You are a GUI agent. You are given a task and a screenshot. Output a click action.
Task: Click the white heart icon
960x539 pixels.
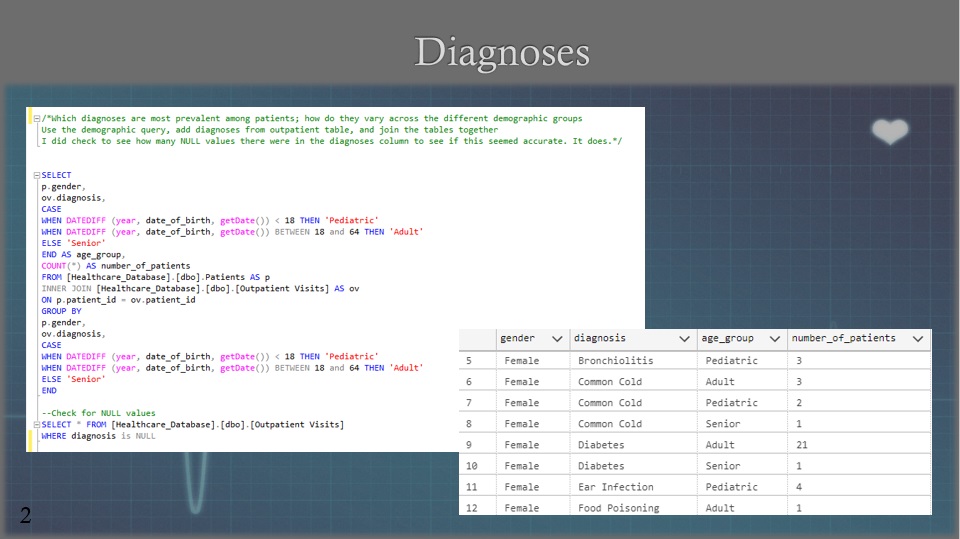pos(890,132)
